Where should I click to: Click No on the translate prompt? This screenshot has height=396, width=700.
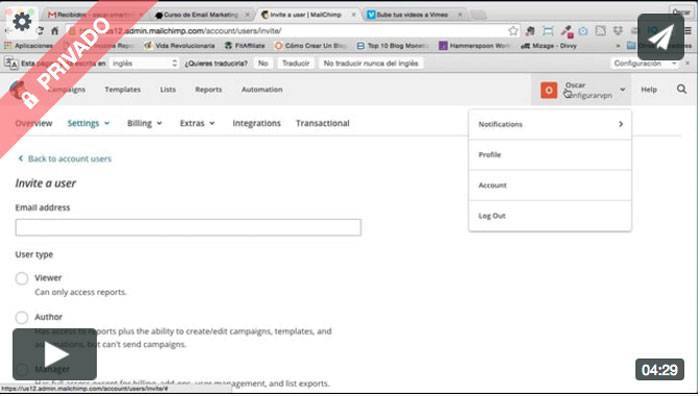tap(263, 63)
